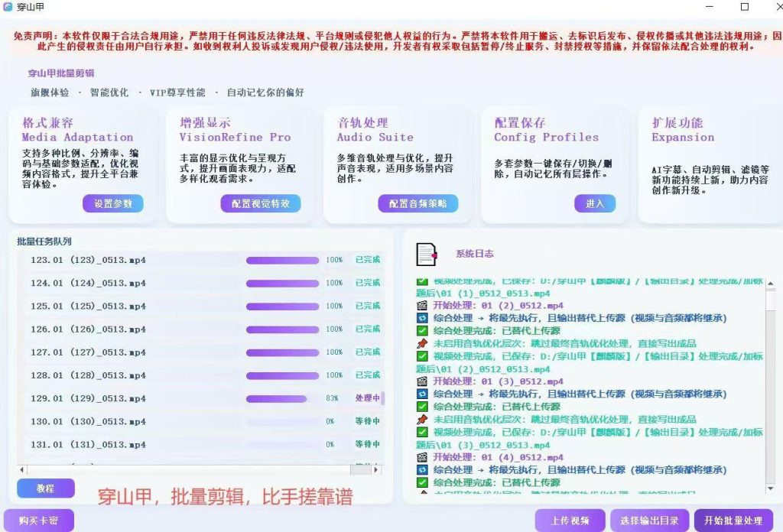Click the 穿山甲 app icon in title bar
This screenshot has height=532, width=783.
8,6
